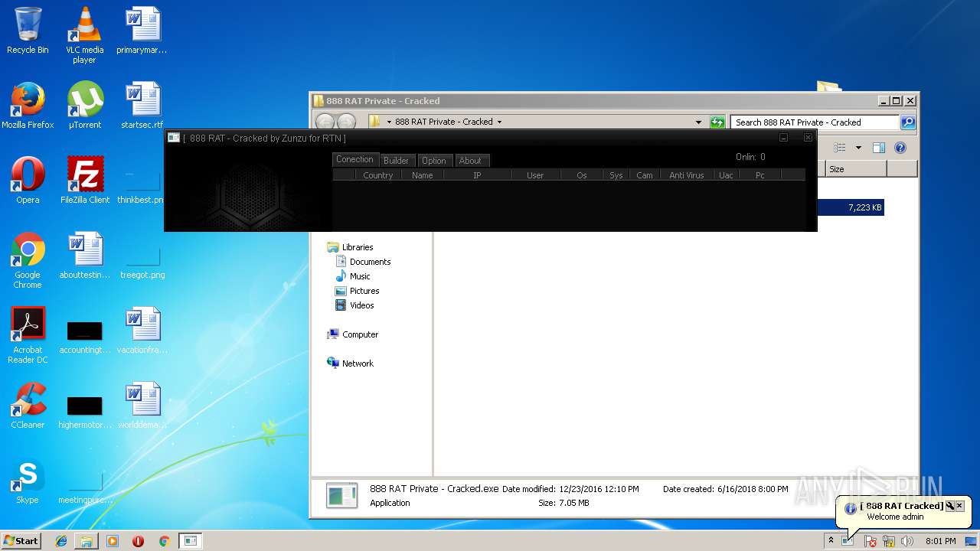
Task: Select Libraries in the navigation pane
Action: (358, 247)
